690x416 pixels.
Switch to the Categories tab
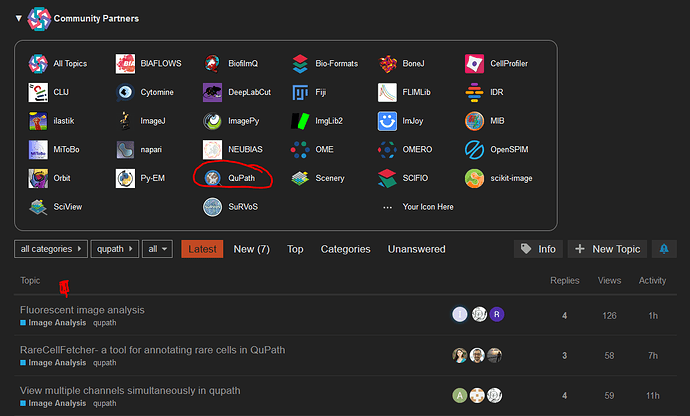coord(345,249)
